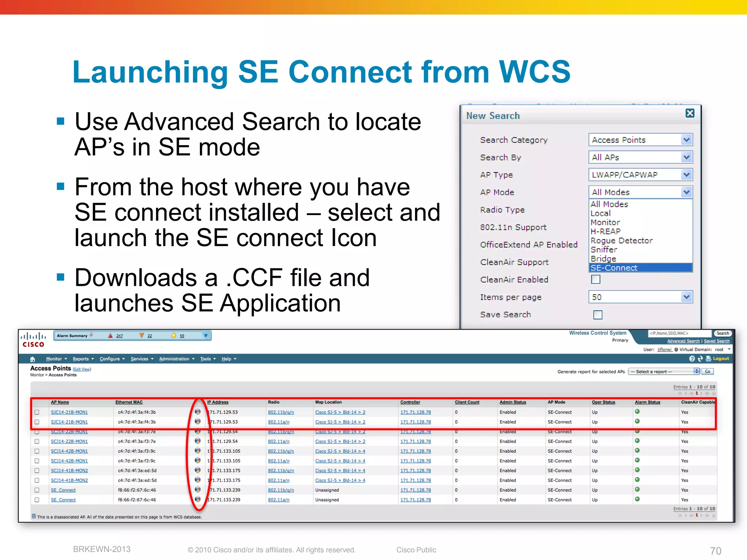Click yellow minor alarm circle icon
Viewport: 747px width, 560px height.
[174, 335]
